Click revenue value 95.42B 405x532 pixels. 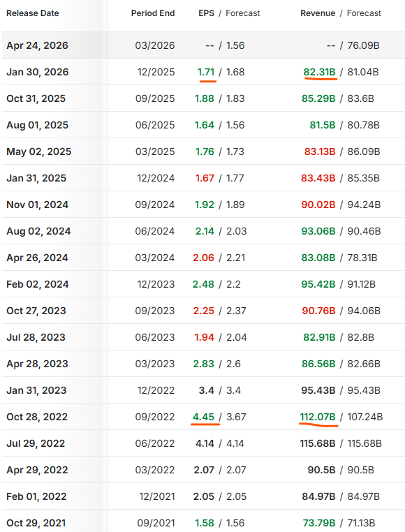coord(318,284)
